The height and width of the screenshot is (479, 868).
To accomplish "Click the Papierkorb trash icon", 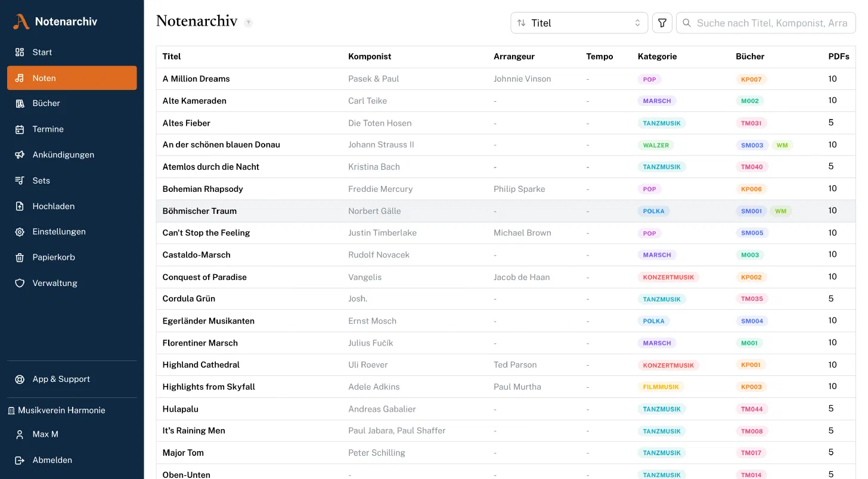I will pyautogui.click(x=20, y=257).
